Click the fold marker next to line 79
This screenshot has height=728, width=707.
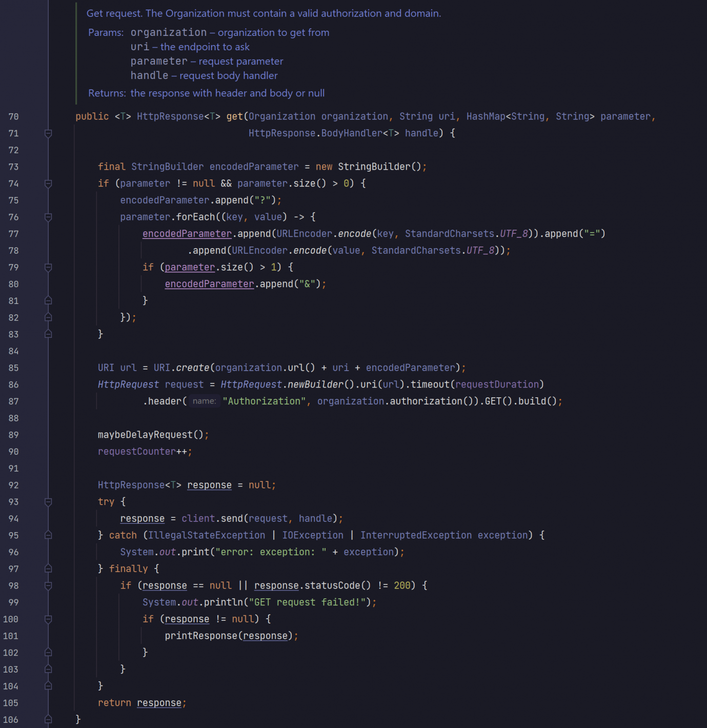pos(48,267)
